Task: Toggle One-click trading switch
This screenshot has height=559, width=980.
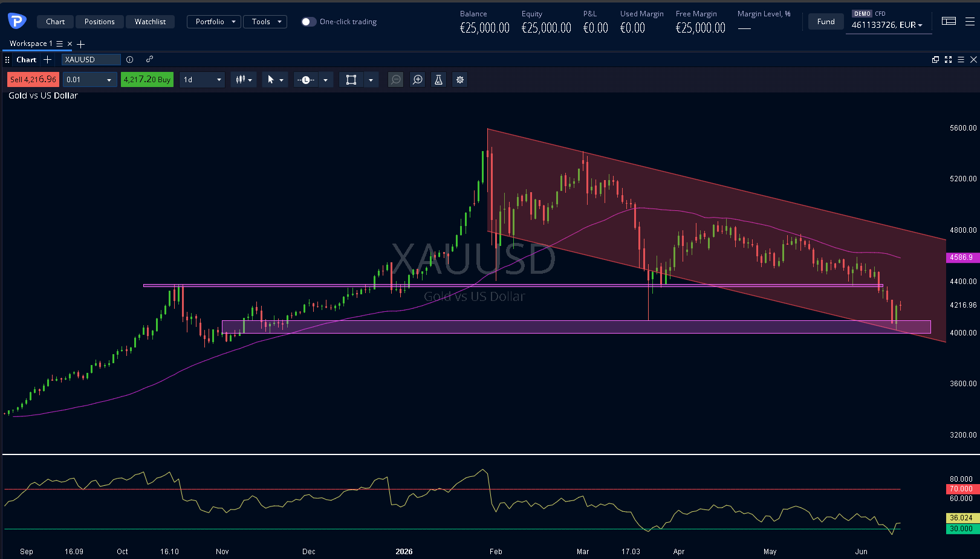Action: tap(308, 22)
